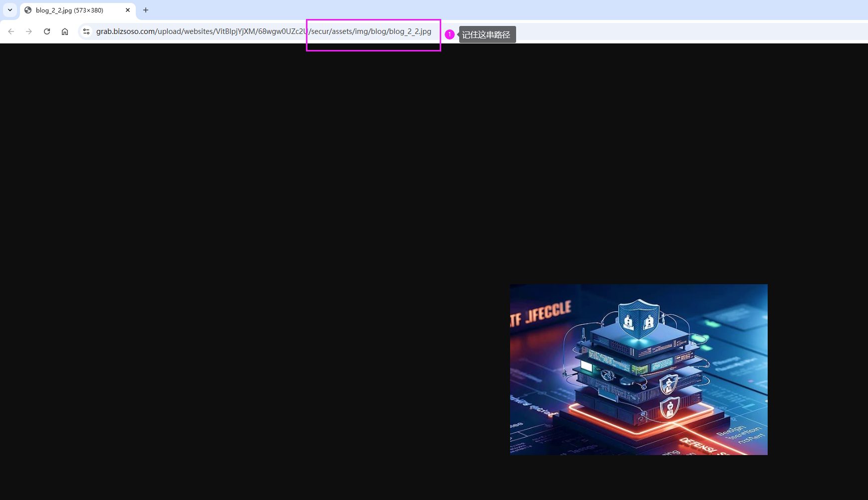Go forward using the forward arrow
The height and width of the screenshot is (500, 868).
(x=29, y=31)
